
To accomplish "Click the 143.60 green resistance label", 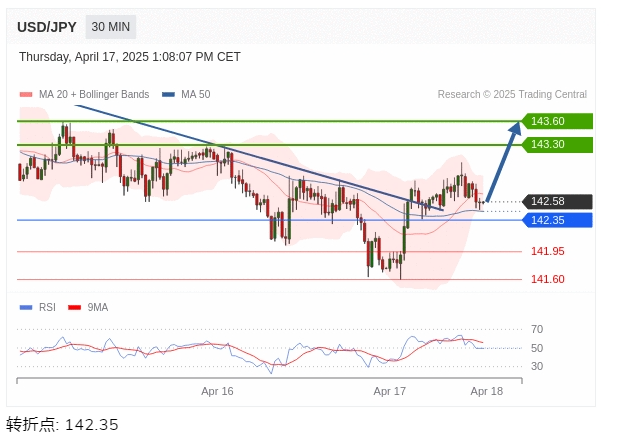I will click(557, 121).
